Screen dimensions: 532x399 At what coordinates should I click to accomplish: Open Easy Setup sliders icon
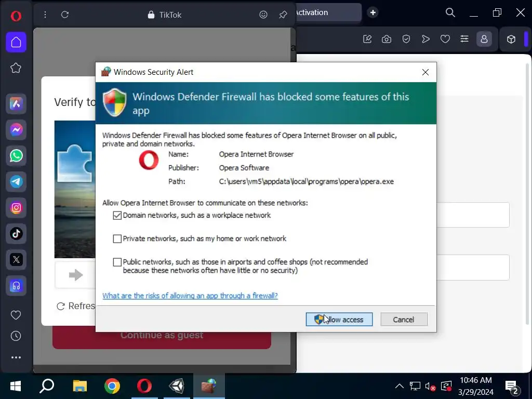[464, 39]
